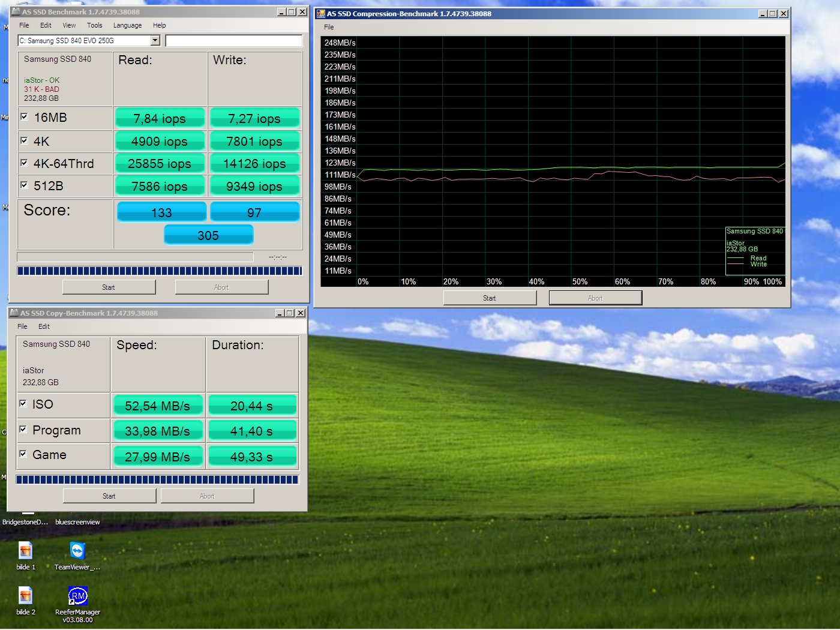Click Compression-Benchmark title bar icon
Image resolution: width=840 pixels, height=630 pixels.
[321, 14]
